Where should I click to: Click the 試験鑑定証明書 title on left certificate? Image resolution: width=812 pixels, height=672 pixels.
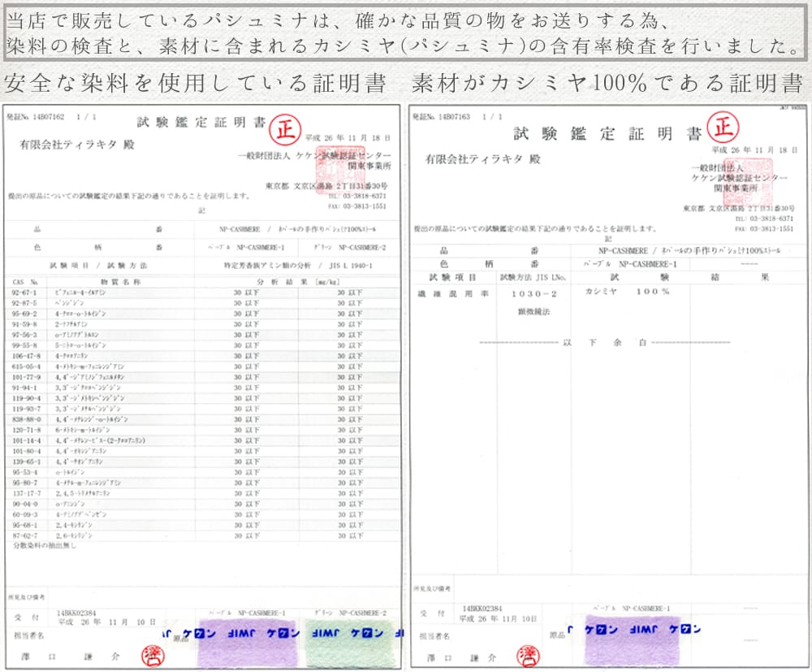201,122
